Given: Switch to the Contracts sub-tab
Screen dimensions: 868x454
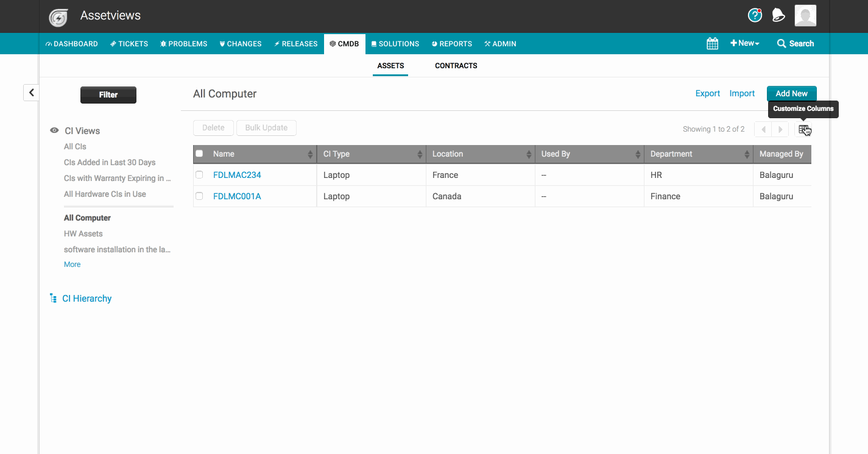Looking at the screenshot, I should point(456,66).
